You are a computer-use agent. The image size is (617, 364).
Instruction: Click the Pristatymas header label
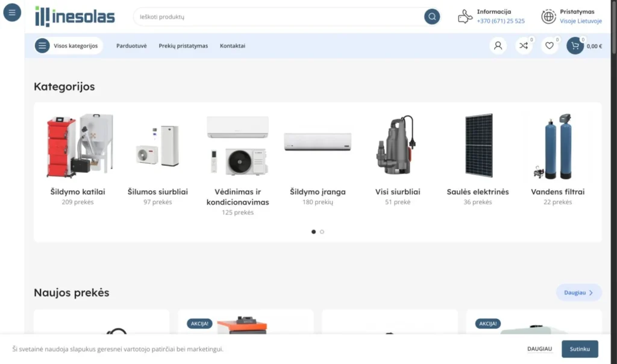pyautogui.click(x=577, y=12)
